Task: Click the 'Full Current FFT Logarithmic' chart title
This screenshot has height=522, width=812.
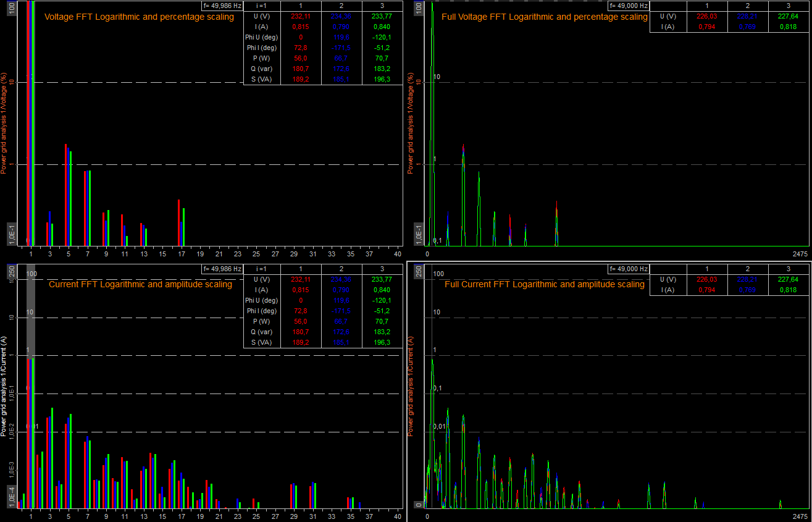Action: 545,285
